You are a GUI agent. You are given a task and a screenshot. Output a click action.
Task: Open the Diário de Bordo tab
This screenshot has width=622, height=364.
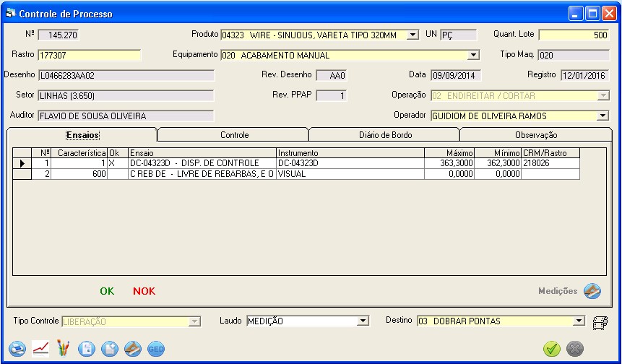385,135
